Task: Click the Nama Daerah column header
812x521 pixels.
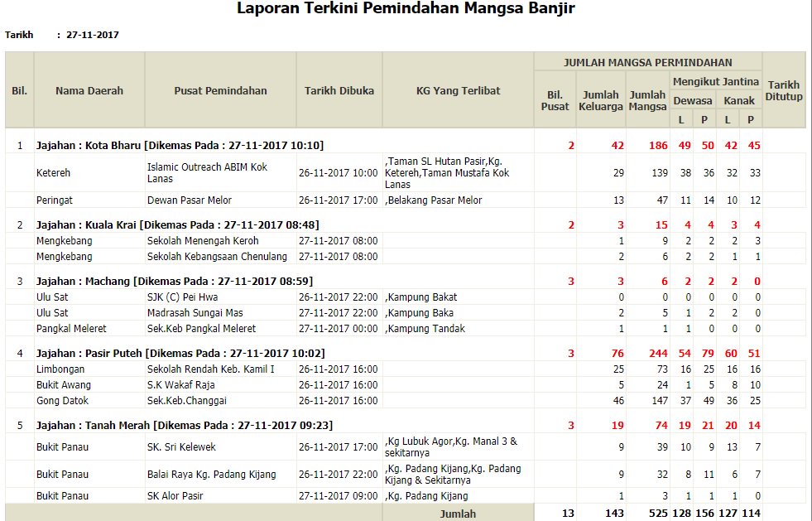Action: click(x=89, y=91)
